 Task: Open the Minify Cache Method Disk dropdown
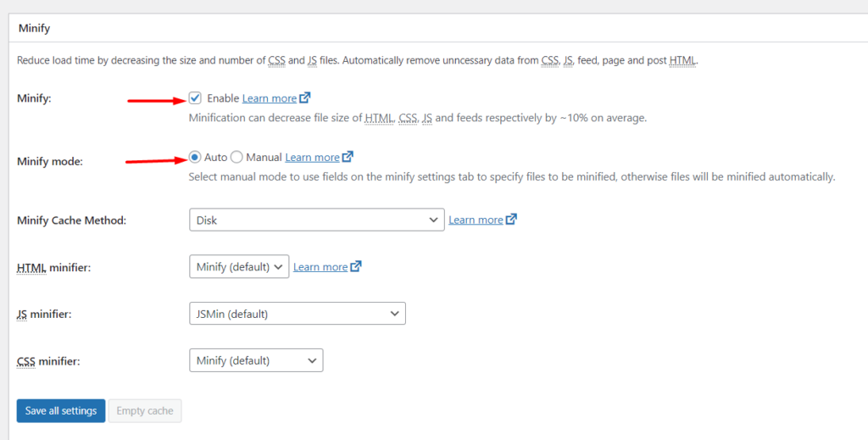317,220
